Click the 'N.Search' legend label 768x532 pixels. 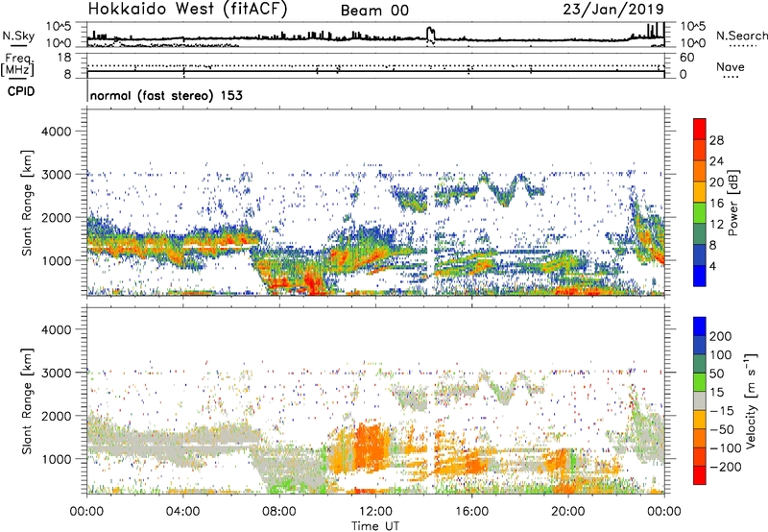741,36
